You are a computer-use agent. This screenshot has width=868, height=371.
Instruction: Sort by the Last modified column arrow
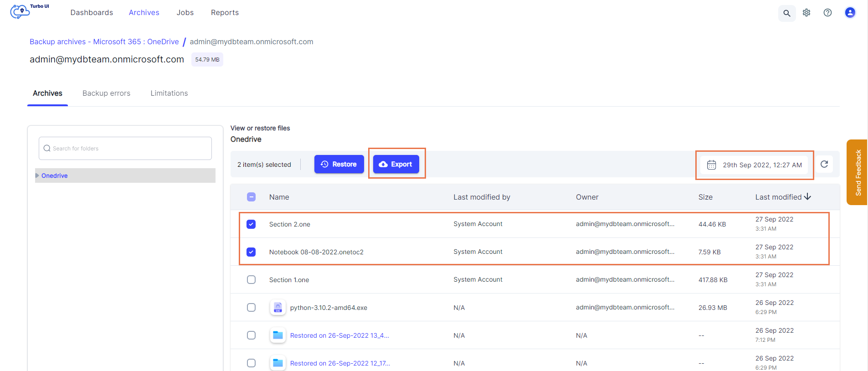[807, 197]
